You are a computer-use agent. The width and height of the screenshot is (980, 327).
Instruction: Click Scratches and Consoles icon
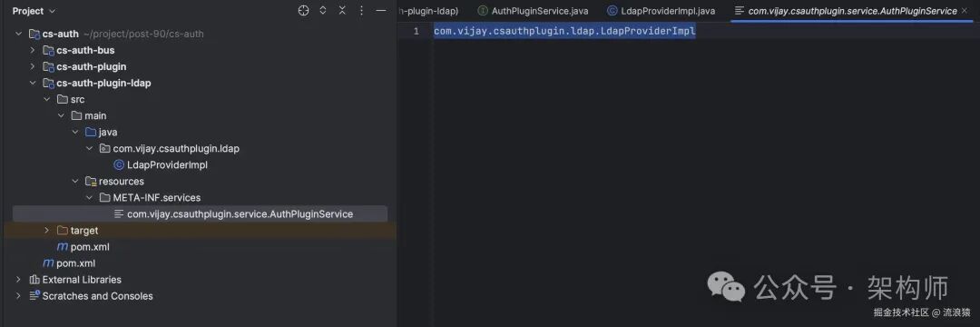coord(34,296)
